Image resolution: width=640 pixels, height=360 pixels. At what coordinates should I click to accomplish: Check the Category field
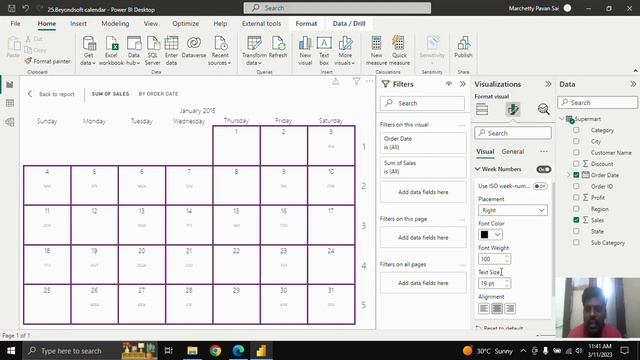coord(576,130)
